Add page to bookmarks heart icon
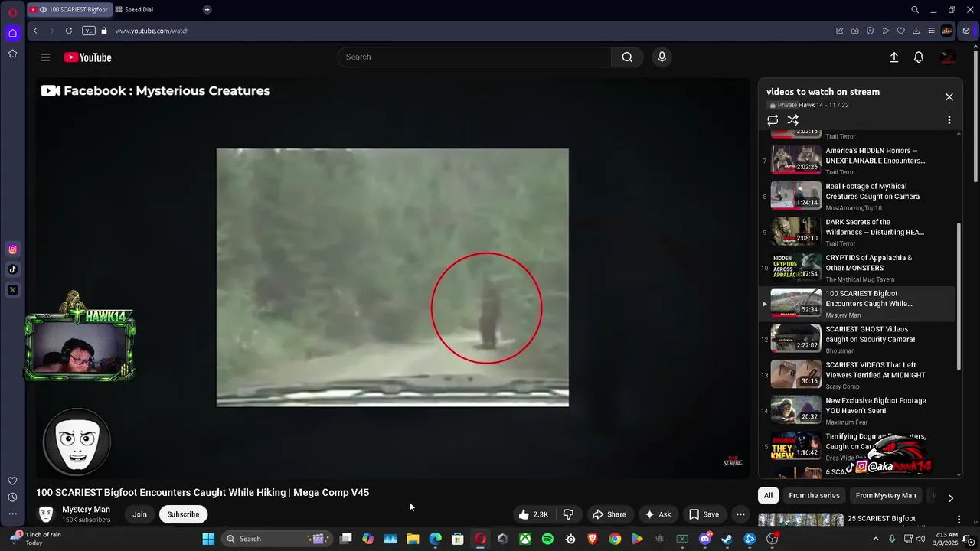 pyautogui.click(x=900, y=31)
